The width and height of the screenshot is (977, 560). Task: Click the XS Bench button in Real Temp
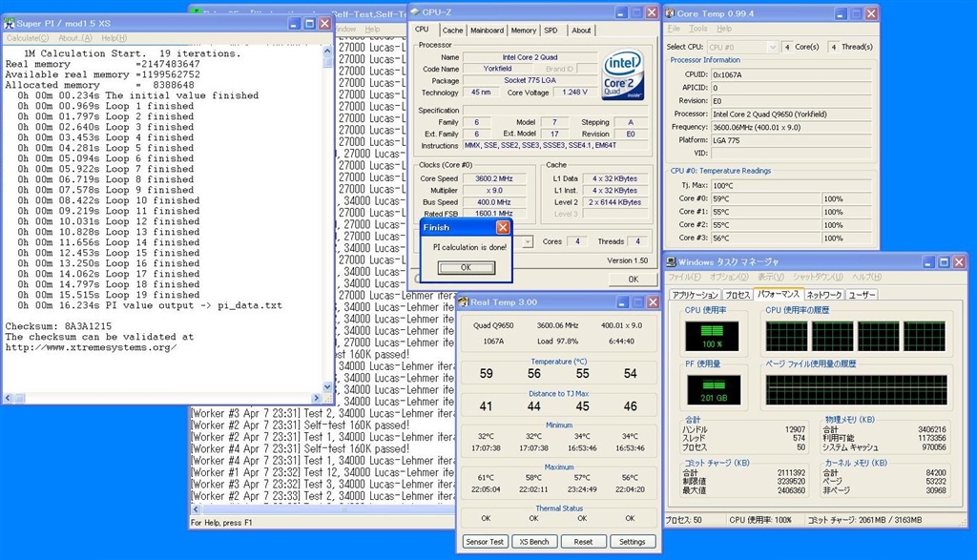[533, 542]
